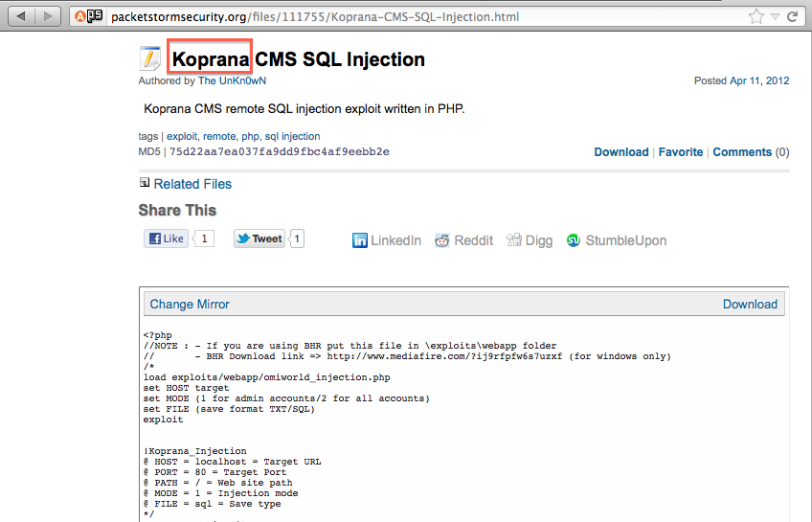
Task: Go forward using the browser forward arrow
Action: tap(48, 16)
